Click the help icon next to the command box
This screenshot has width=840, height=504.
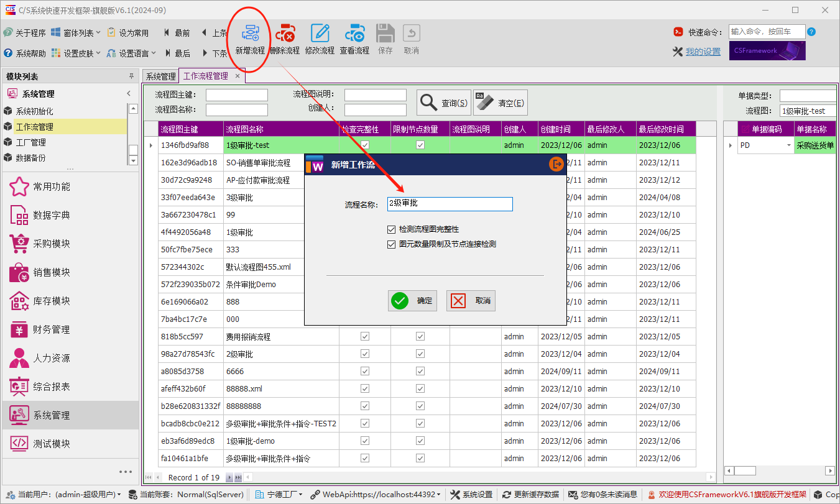click(x=811, y=32)
